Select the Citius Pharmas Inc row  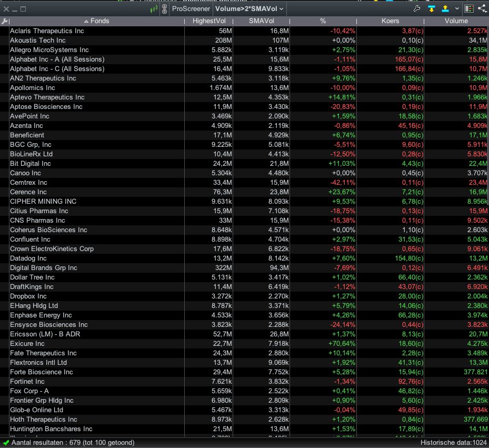coord(244,211)
